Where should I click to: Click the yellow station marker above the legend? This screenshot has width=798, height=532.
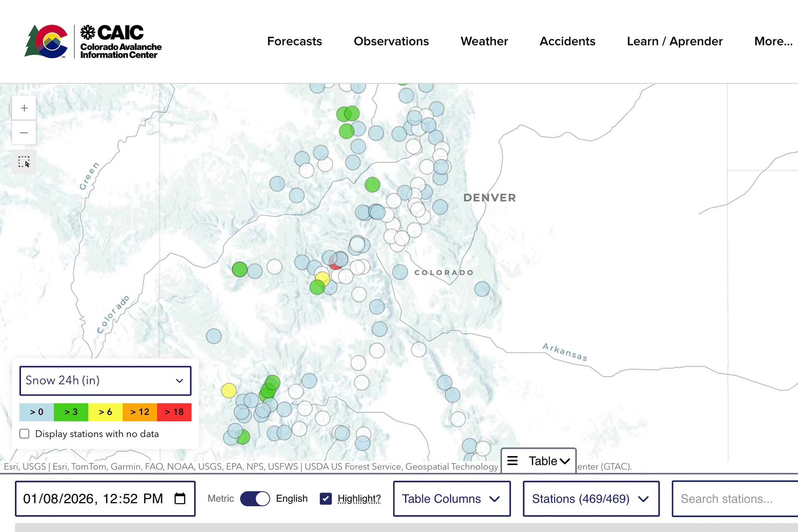[x=229, y=390]
